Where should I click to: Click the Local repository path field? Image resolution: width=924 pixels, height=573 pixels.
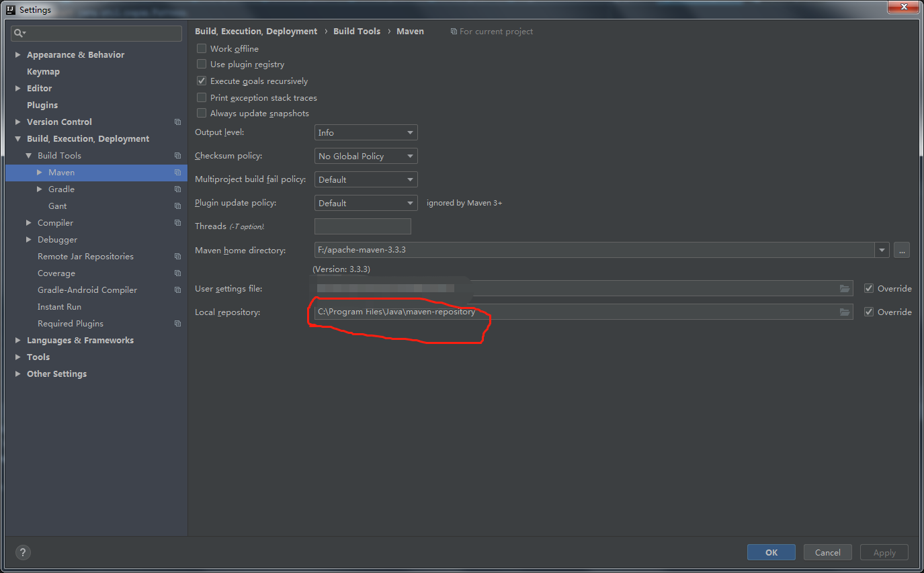coord(584,312)
